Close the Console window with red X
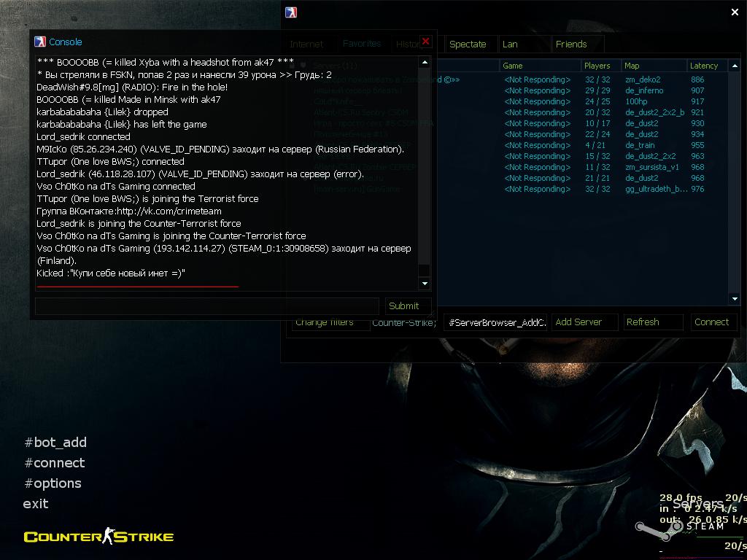This screenshot has height=560, width=747. [426, 42]
